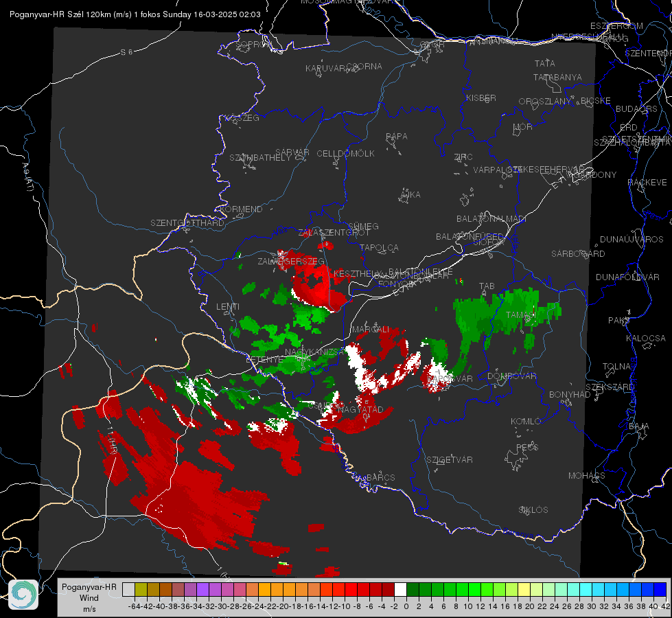The height and width of the screenshot is (618, 672).
Task: Click the MÓR town label
Action: pos(523,126)
